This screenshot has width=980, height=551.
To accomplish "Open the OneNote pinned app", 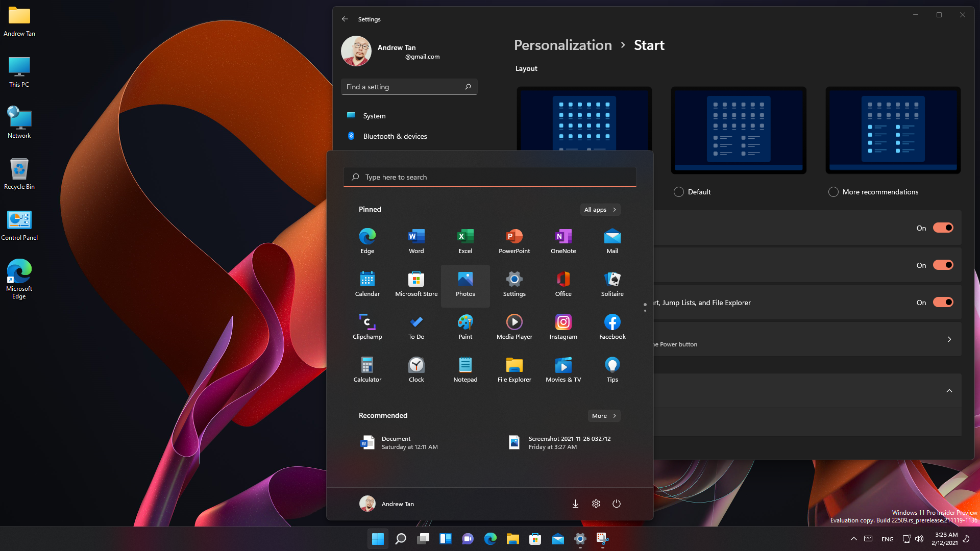I will point(563,241).
